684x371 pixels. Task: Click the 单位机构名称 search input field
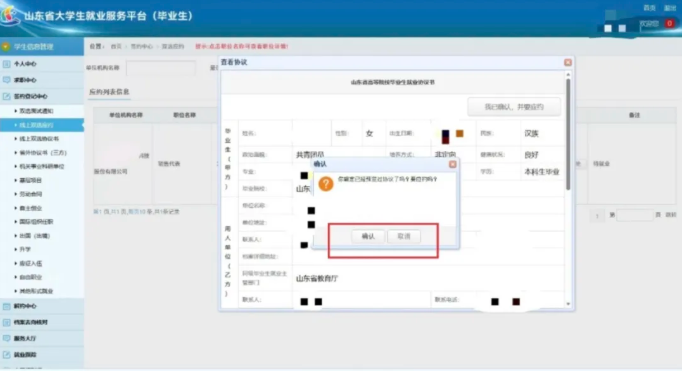coord(161,68)
